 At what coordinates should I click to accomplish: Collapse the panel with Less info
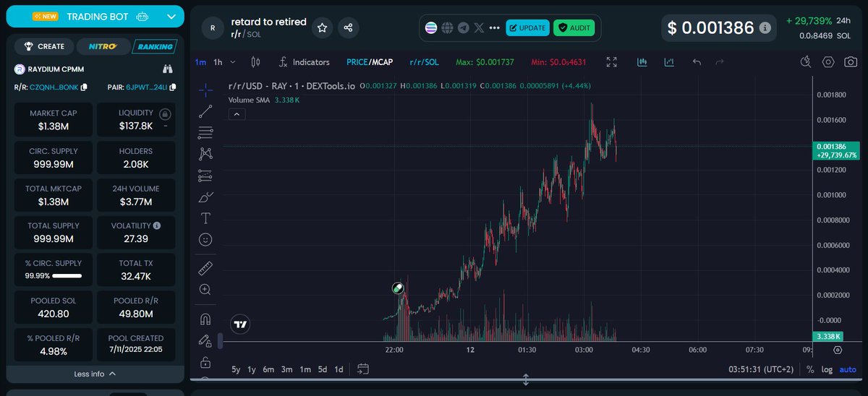95,374
